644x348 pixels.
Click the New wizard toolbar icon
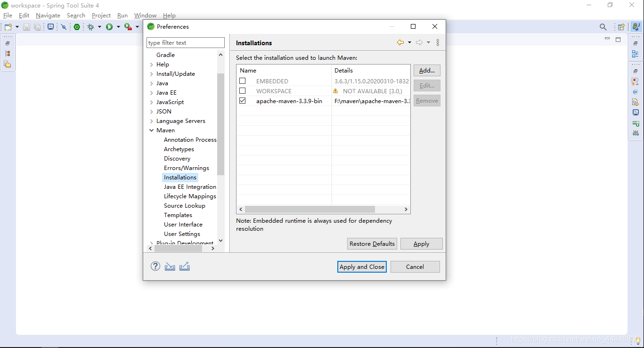pyautogui.click(x=8, y=27)
